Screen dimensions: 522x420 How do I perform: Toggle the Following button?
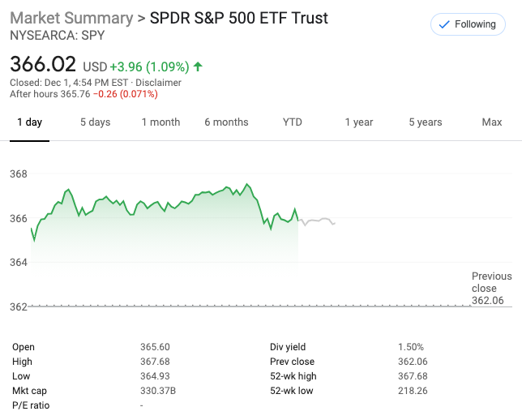point(467,24)
